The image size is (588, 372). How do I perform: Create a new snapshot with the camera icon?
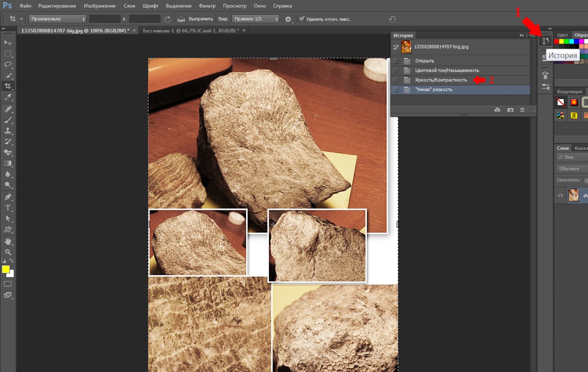tap(510, 110)
